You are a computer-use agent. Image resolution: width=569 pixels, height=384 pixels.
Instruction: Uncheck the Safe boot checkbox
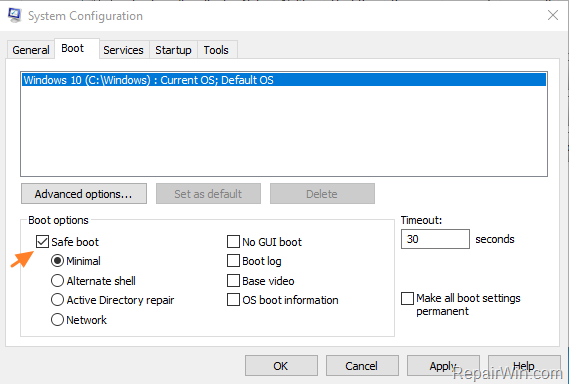coord(42,242)
